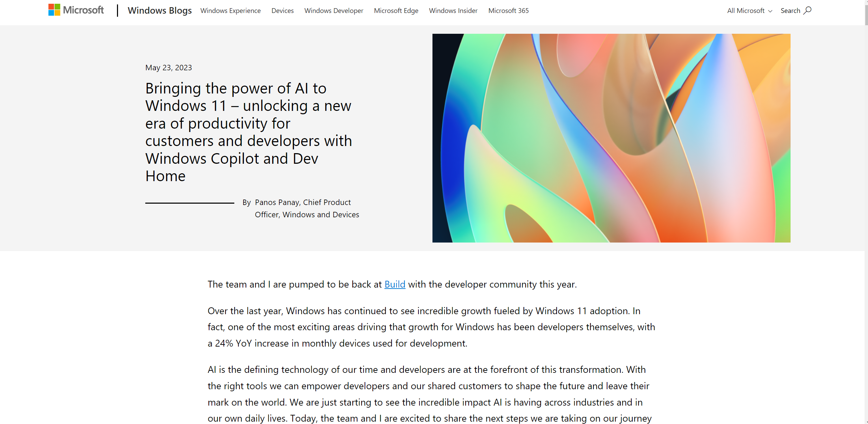The width and height of the screenshot is (868, 424).
Task: Navigate to Windows Insider section
Action: [453, 10]
